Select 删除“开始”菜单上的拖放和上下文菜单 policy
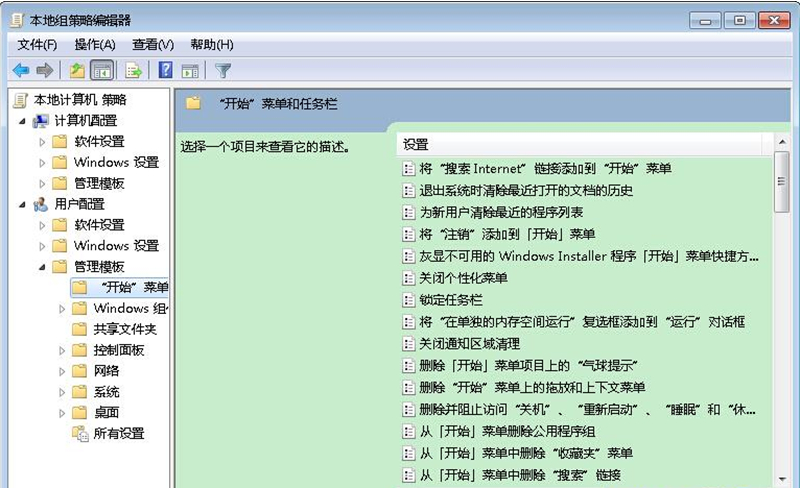Screen dimensions: 800x488 coord(532,388)
